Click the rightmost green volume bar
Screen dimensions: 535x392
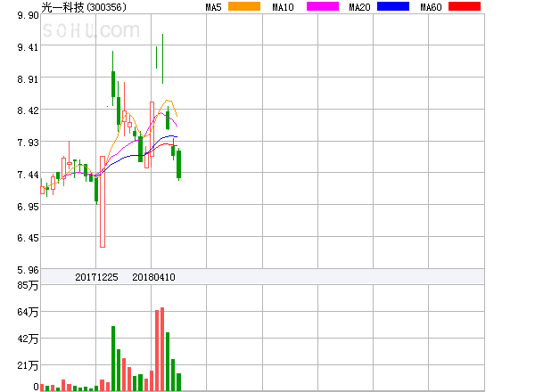pos(179,382)
